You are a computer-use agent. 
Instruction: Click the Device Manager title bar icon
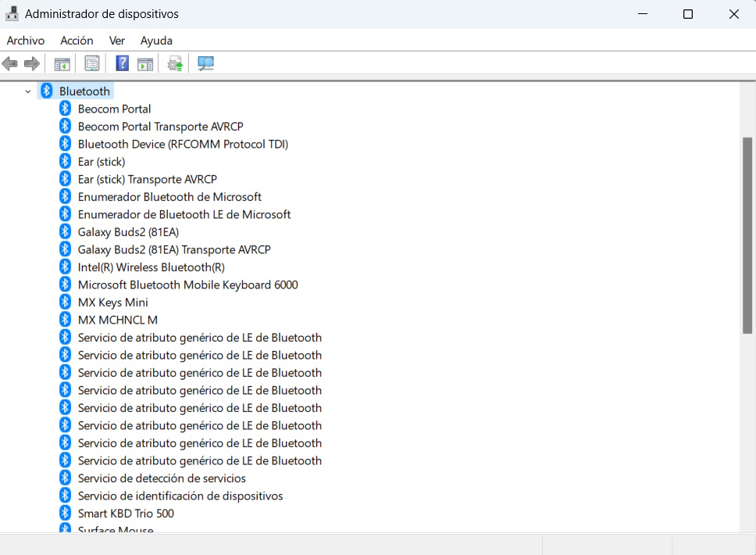12,13
